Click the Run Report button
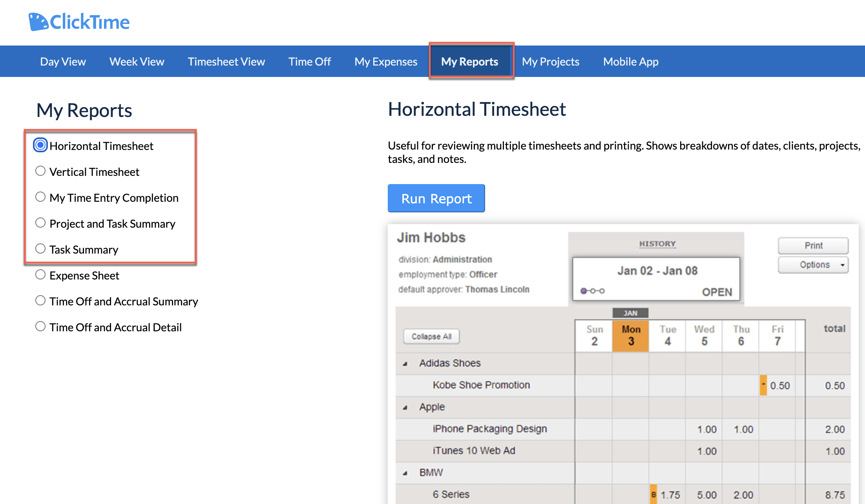Viewport: 865px width, 504px height. 436,198
